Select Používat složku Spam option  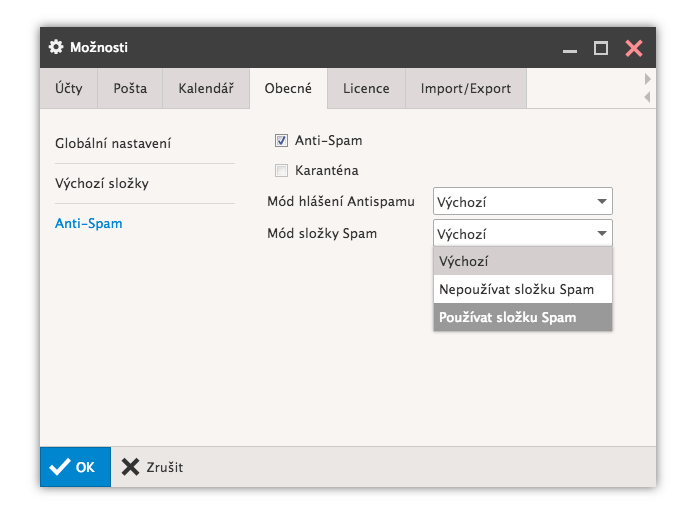[522, 317]
